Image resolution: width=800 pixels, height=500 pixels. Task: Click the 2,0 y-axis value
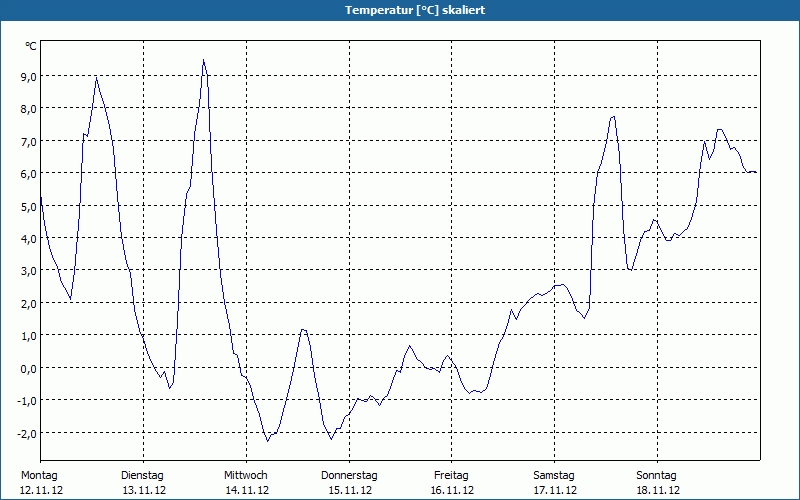tap(27, 304)
